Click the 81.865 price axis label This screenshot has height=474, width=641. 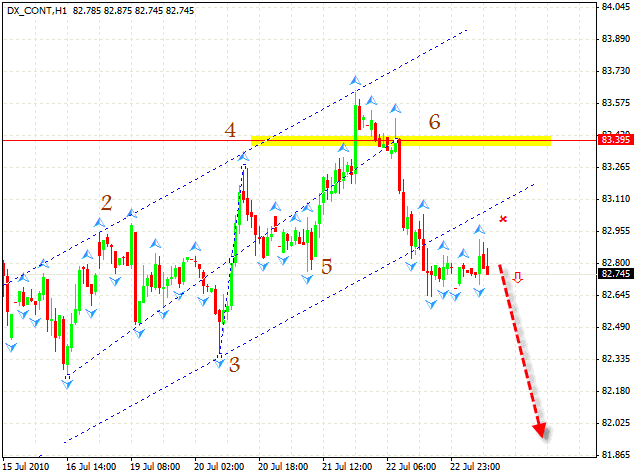click(x=616, y=455)
